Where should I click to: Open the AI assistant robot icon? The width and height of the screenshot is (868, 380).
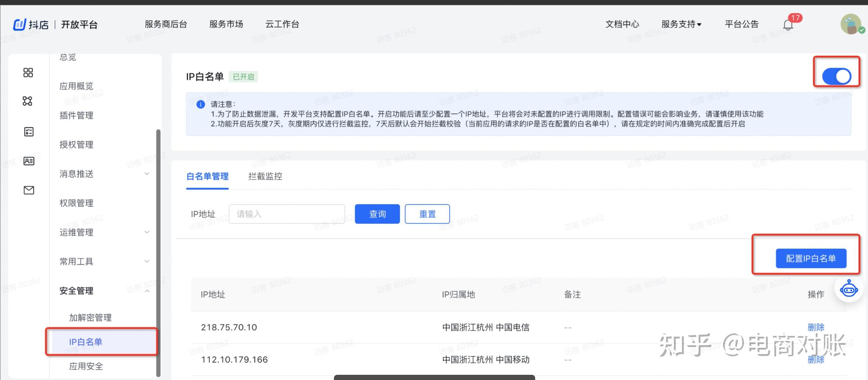coord(849,289)
